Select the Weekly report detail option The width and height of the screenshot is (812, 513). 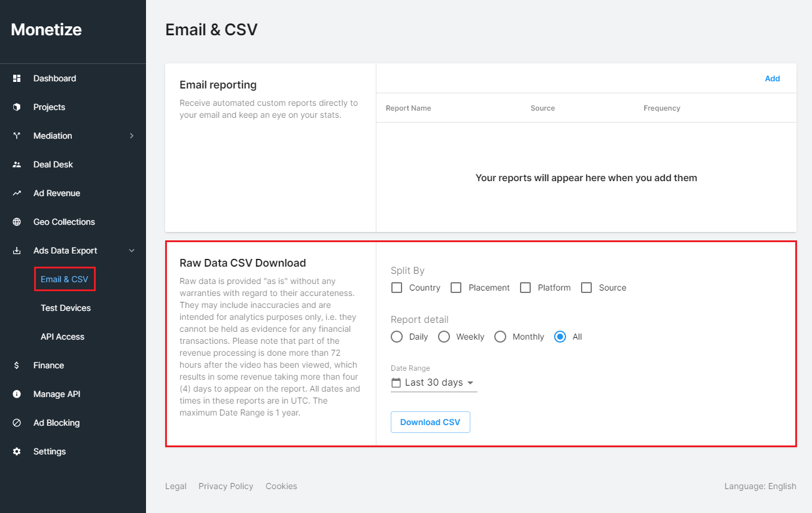[444, 337]
